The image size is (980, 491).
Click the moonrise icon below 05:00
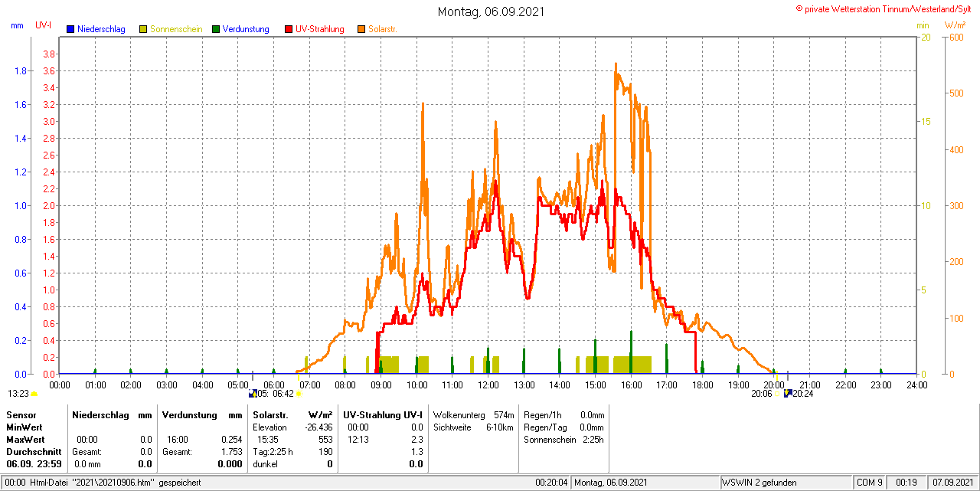(253, 394)
